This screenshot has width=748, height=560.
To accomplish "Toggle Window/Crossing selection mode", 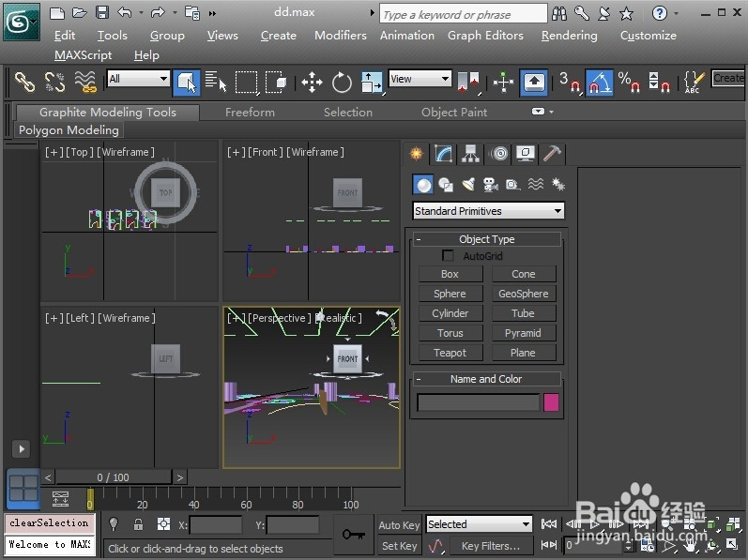I will coord(276,82).
